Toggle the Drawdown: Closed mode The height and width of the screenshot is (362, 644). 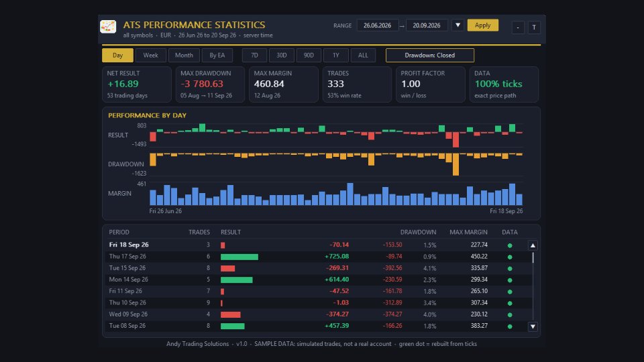[429, 56]
